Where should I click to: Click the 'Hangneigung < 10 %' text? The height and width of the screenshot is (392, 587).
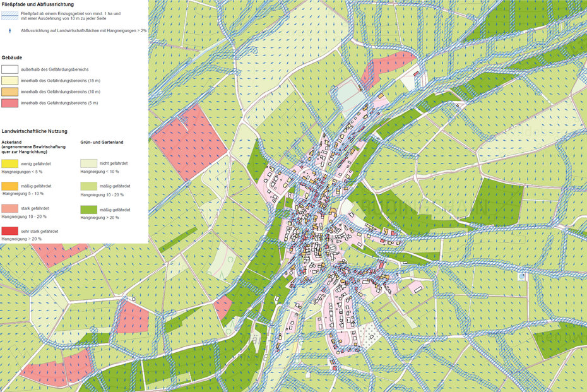(100, 172)
